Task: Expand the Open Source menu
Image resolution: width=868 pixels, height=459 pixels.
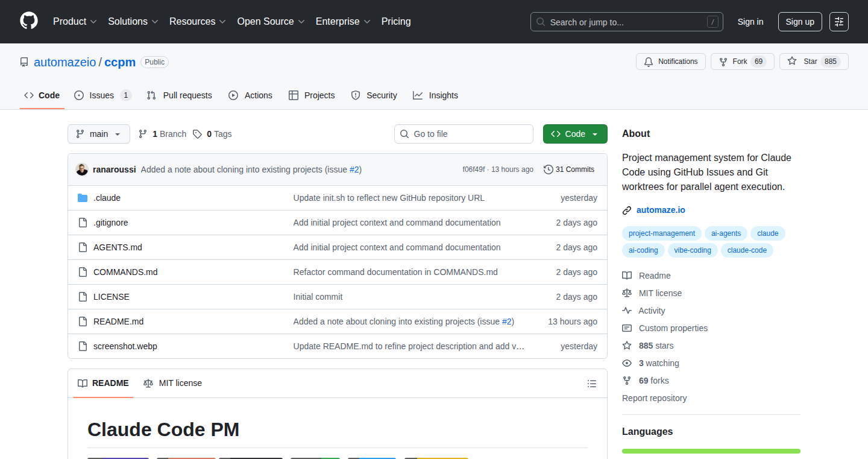Action: 271,21
